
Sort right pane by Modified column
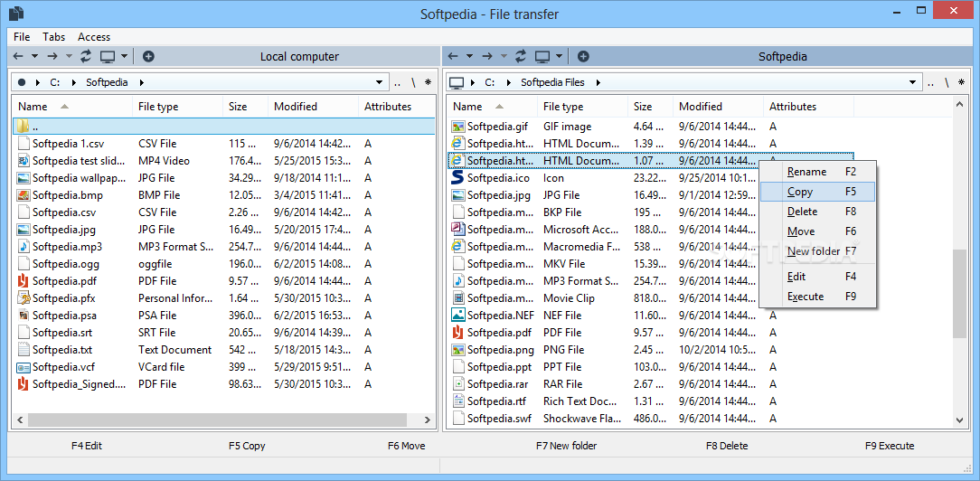[x=718, y=107]
